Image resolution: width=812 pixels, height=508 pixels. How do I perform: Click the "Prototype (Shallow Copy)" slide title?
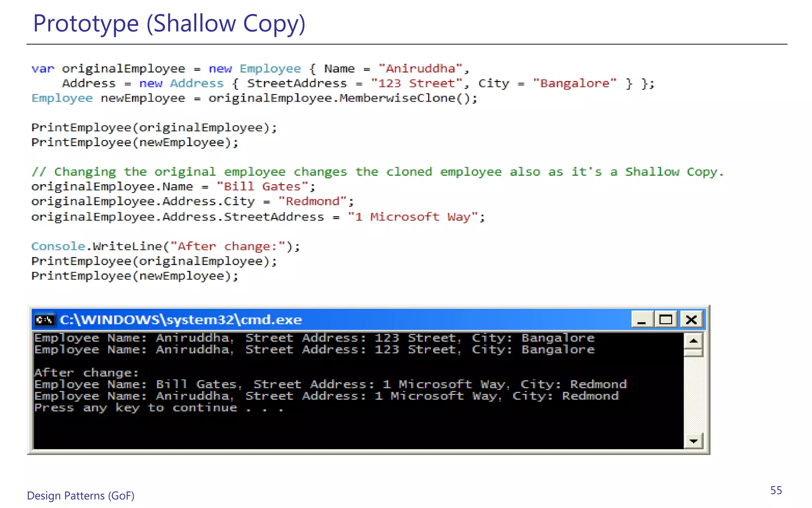pyautogui.click(x=169, y=23)
